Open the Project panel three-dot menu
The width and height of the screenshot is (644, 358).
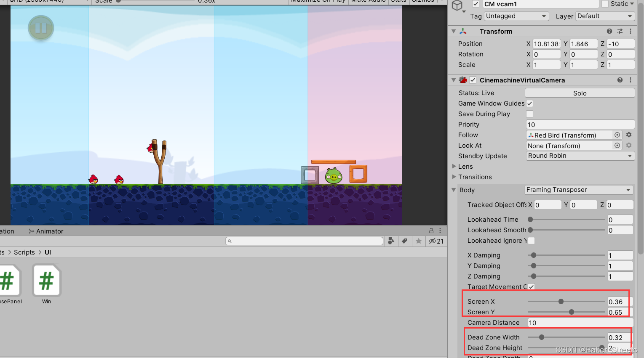(440, 231)
